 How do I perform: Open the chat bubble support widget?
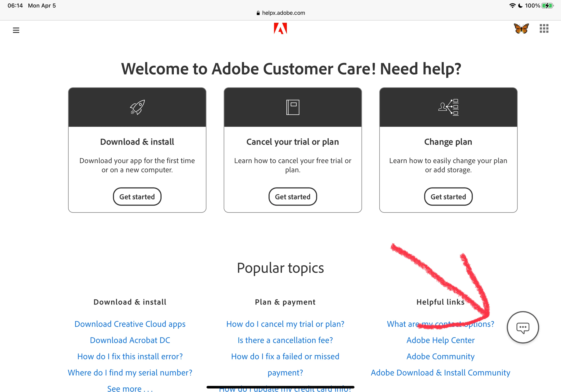pos(522,327)
